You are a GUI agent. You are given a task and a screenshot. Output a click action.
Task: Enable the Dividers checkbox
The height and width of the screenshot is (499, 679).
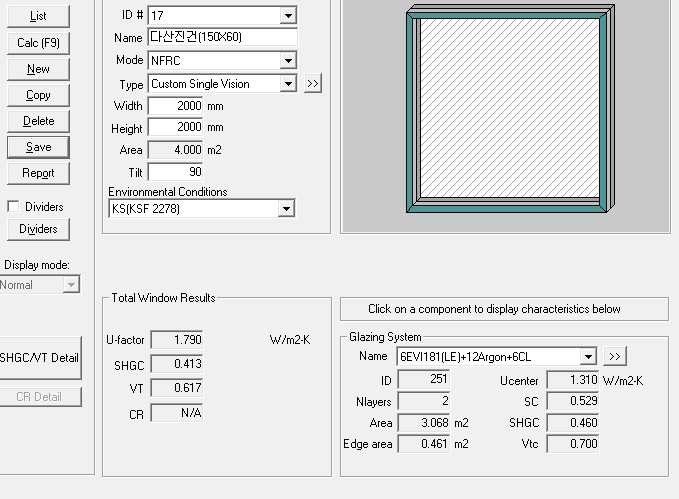pos(13,207)
